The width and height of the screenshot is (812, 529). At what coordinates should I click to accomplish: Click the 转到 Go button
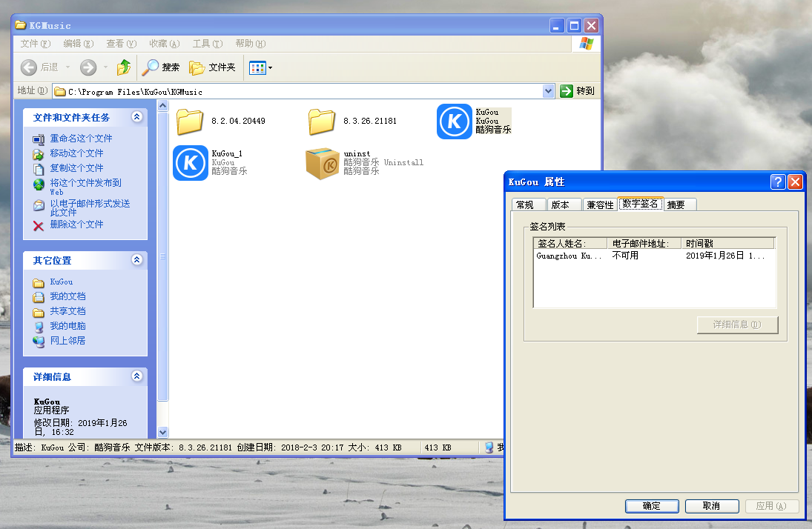tap(578, 91)
